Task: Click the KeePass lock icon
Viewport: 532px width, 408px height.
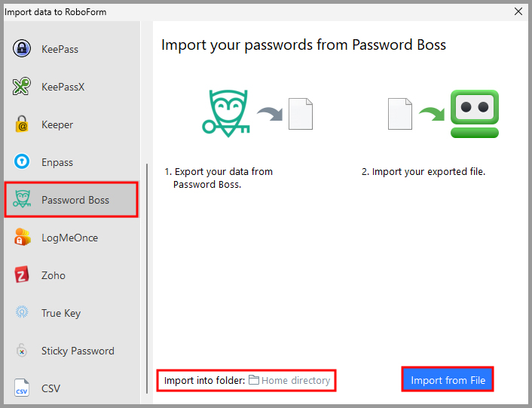Action: (22, 49)
